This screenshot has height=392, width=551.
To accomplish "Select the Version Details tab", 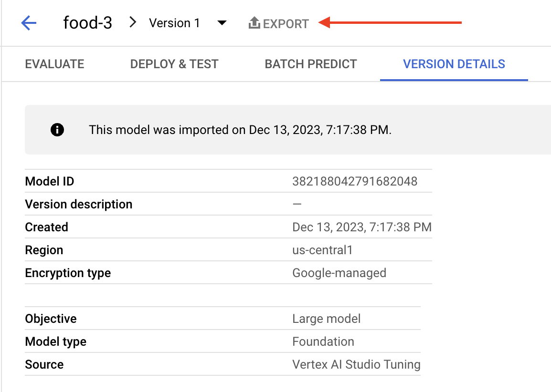I will [454, 64].
